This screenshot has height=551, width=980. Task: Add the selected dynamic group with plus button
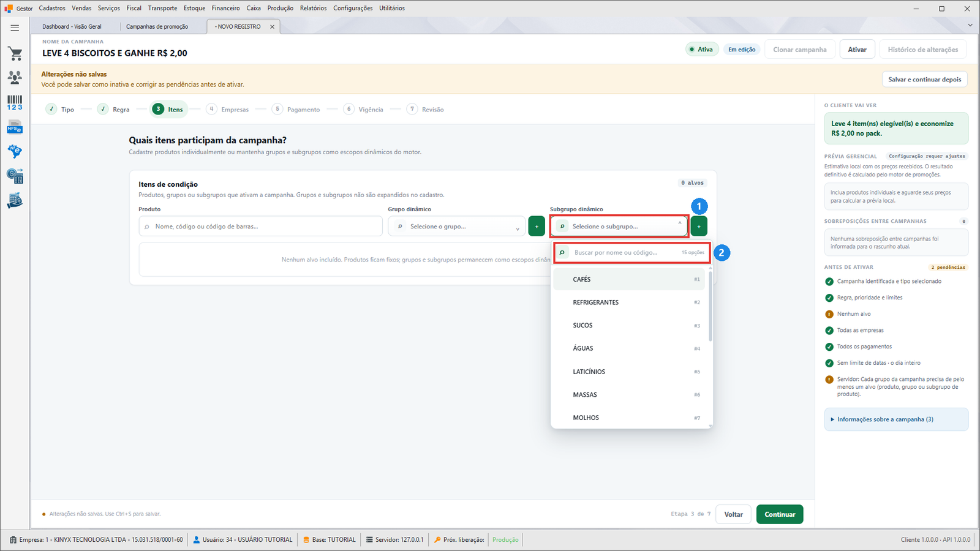(537, 227)
